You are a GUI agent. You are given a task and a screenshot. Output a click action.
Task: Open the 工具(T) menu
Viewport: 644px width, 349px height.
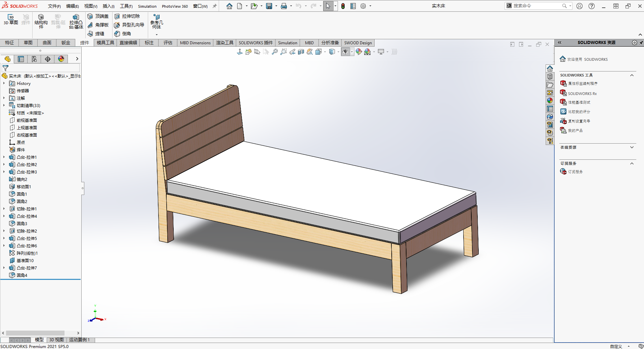point(126,6)
